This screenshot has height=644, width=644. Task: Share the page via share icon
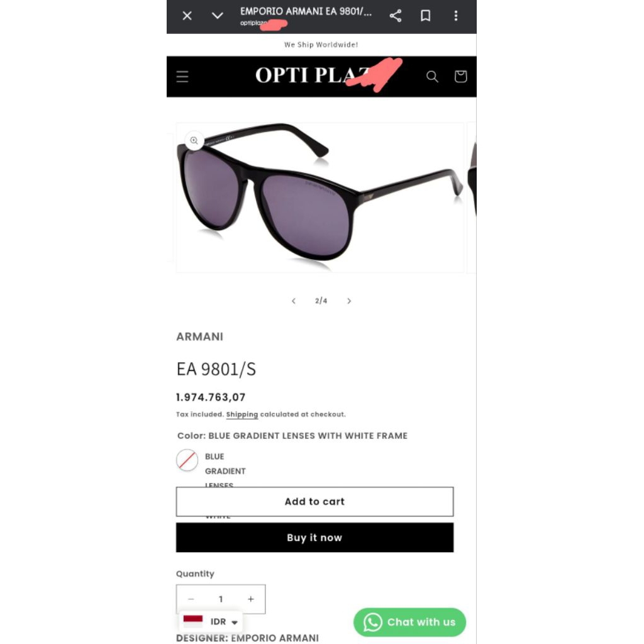tap(396, 16)
